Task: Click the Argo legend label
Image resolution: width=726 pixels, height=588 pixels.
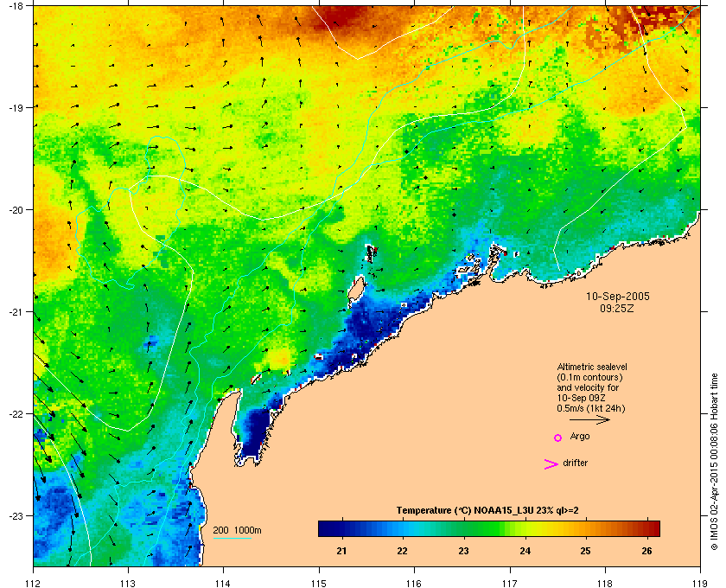Action: tap(580, 437)
